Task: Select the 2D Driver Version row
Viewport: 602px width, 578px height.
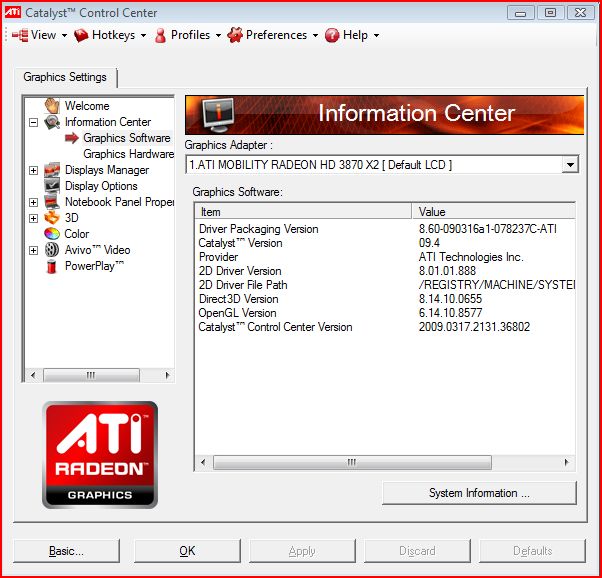Action: 385,271
